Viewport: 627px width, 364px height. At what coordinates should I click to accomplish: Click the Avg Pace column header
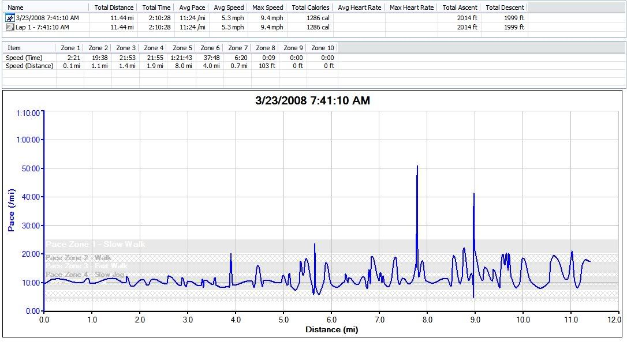(x=191, y=7)
